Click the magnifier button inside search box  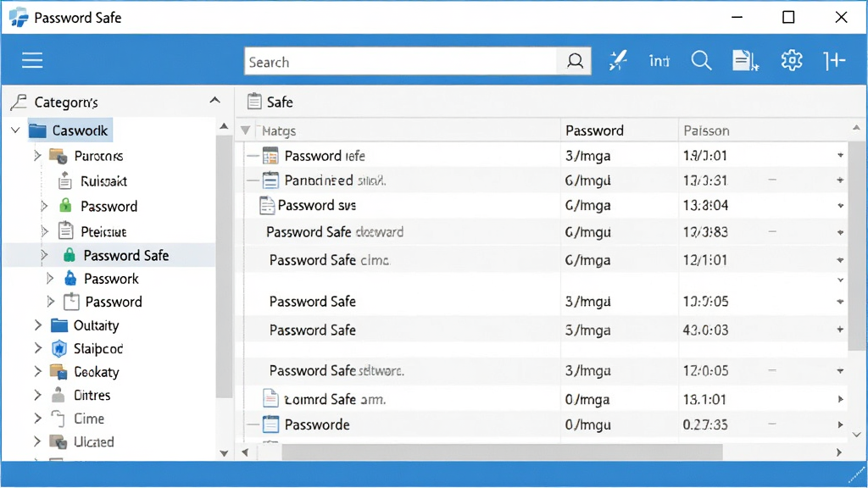(575, 61)
